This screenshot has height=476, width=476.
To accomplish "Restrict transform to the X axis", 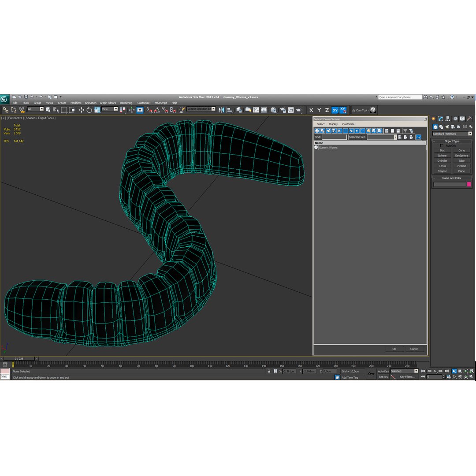I will coord(311,110).
